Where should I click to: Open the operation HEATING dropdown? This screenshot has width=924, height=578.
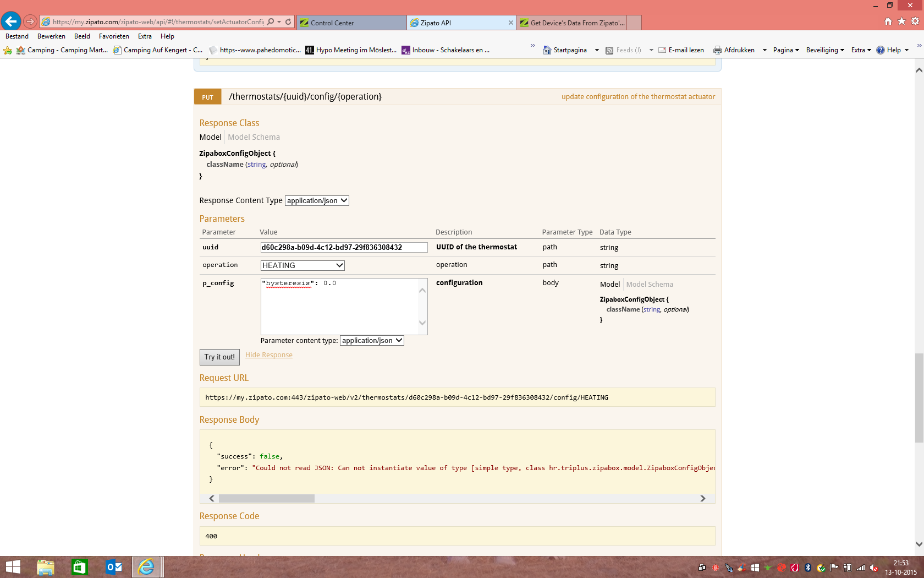pyautogui.click(x=302, y=265)
